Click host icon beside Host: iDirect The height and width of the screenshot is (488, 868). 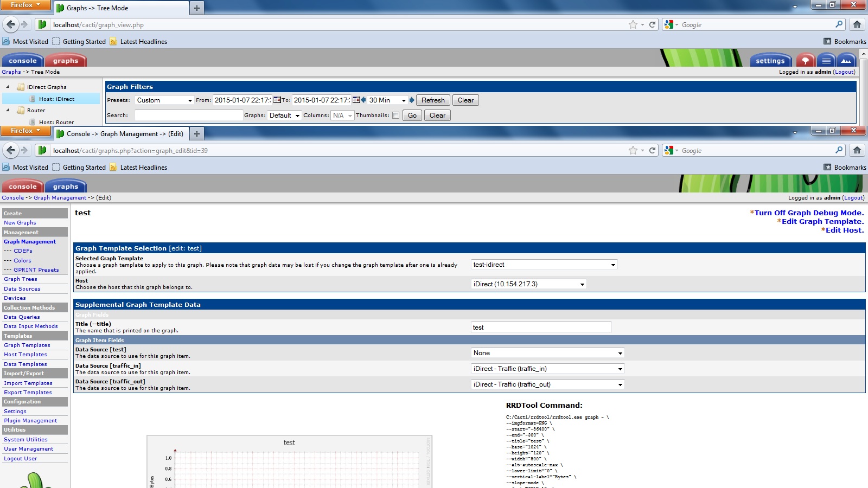click(x=33, y=99)
